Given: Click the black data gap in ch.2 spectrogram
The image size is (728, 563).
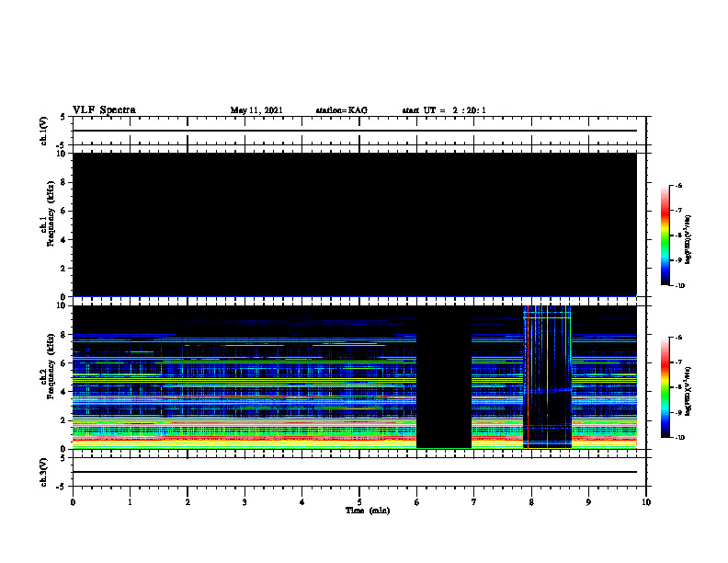Looking at the screenshot, I should coord(444,377).
